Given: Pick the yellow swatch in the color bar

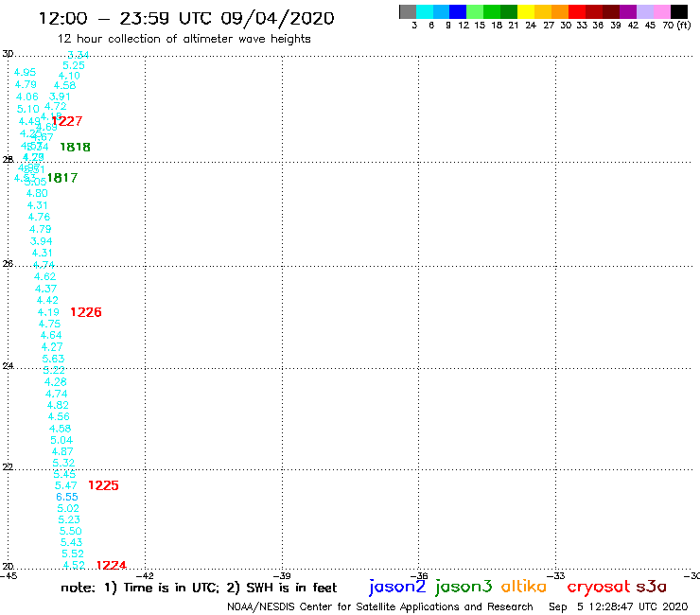Looking at the screenshot, I should pyautogui.click(x=526, y=12).
